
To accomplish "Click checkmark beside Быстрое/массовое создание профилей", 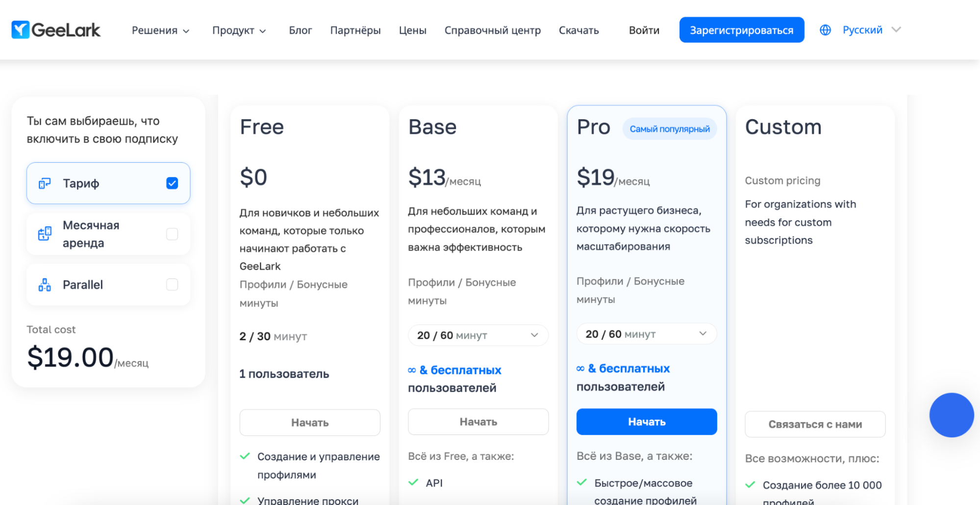I will click(582, 482).
